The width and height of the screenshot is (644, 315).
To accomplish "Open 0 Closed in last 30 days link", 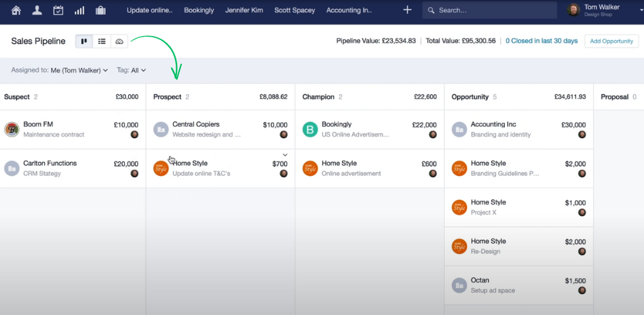I will tap(542, 41).
